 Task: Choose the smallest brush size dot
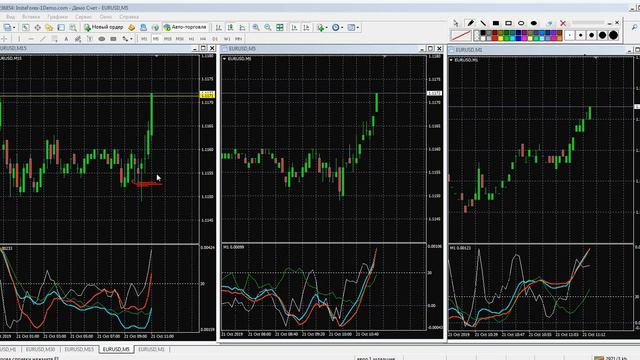click(x=569, y=35)
